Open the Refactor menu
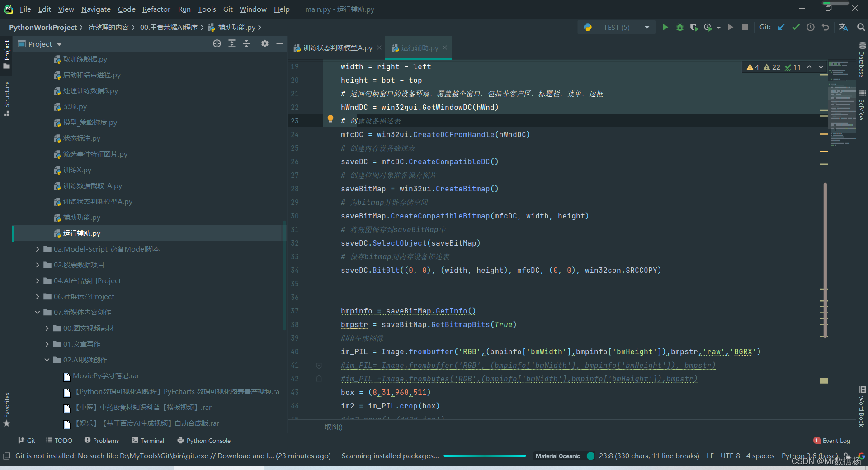 click(x=156, y=9)
